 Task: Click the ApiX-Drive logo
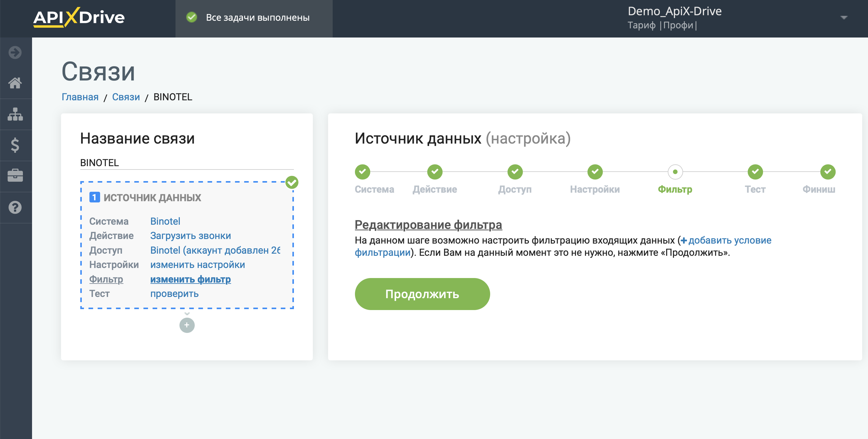click(x=79, y=17)
